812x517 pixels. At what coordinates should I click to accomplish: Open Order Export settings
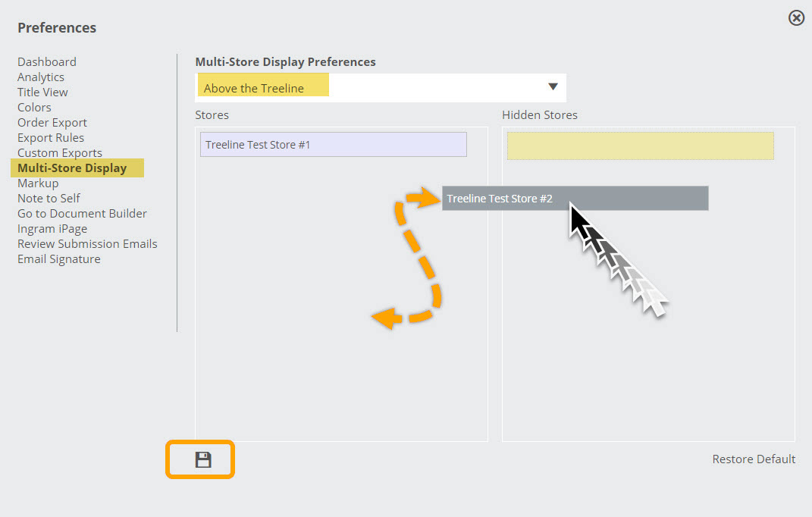[x=52, y=123]
